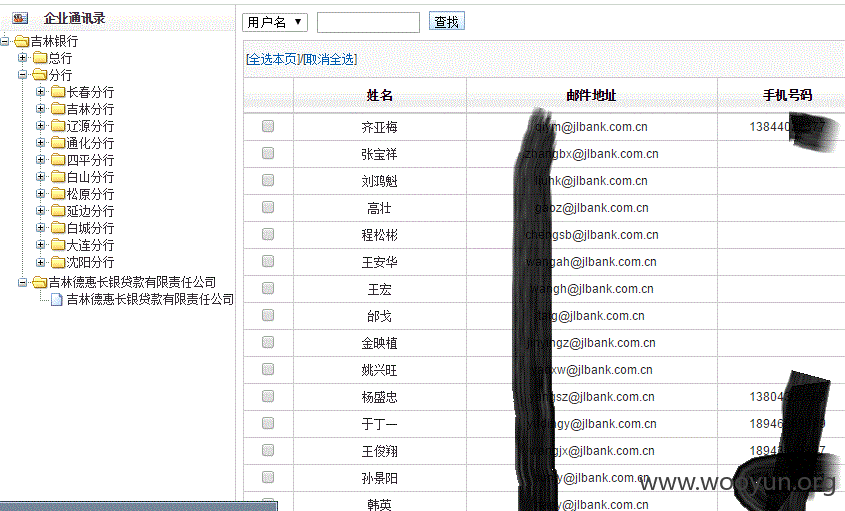
Task: Click the name 邰戈 in table
Action: 379,316
